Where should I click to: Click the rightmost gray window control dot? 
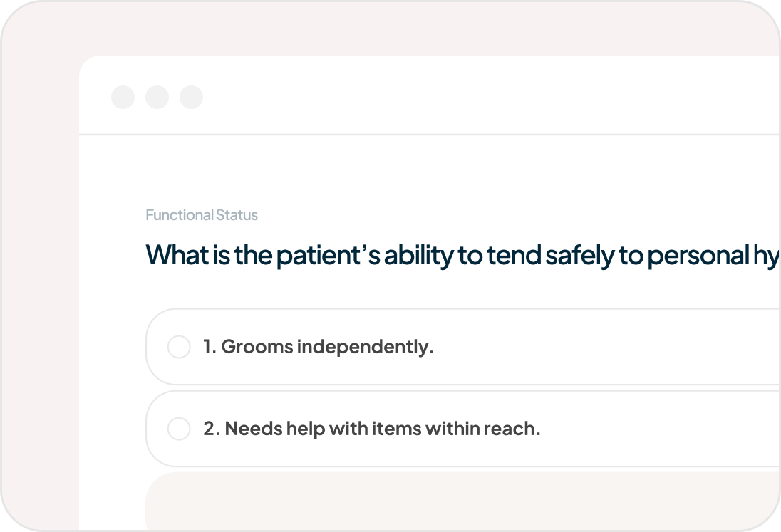click(191, 97)
